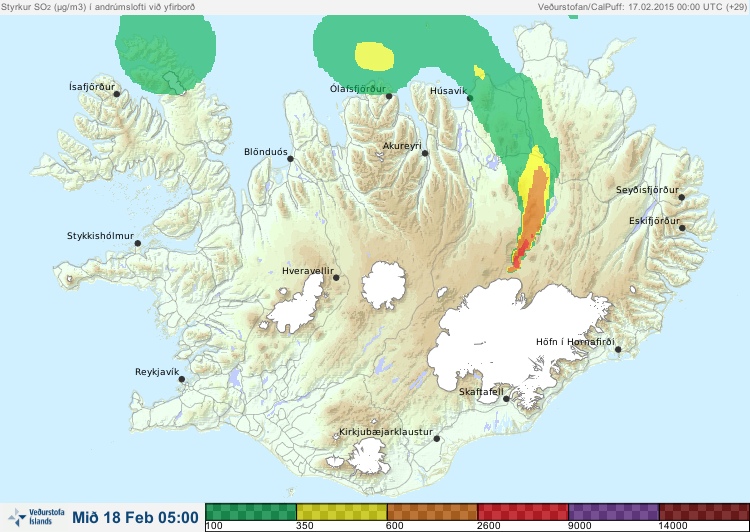Click the yellow SO2 patch over the northern sea
Screen dimensions: 750x532
tap(375, 56)
